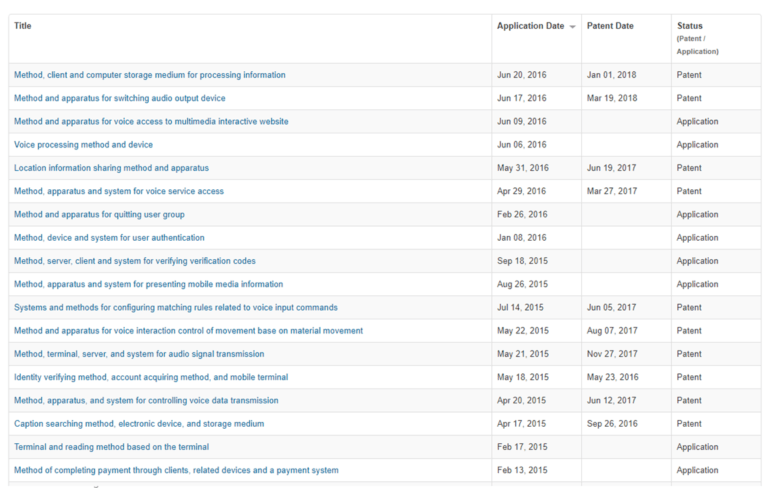Open 'Method, client and computer storage medium' patent
Viewport: 768px width, 488px height.
149,75
